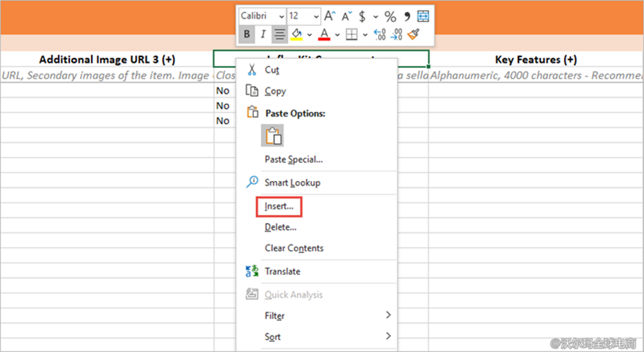Select the Key Features (+) header cell
644x352 pixels.
click(x=536, y=59)
